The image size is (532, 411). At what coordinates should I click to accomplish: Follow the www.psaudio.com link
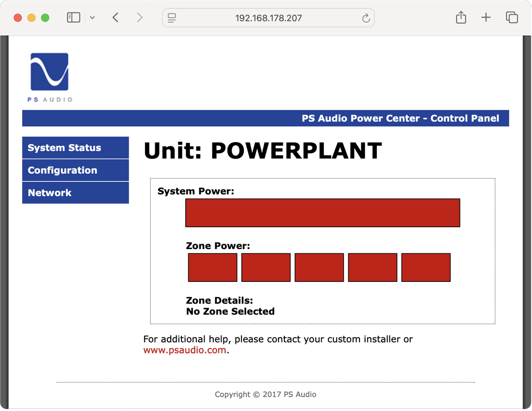(185, 350)
